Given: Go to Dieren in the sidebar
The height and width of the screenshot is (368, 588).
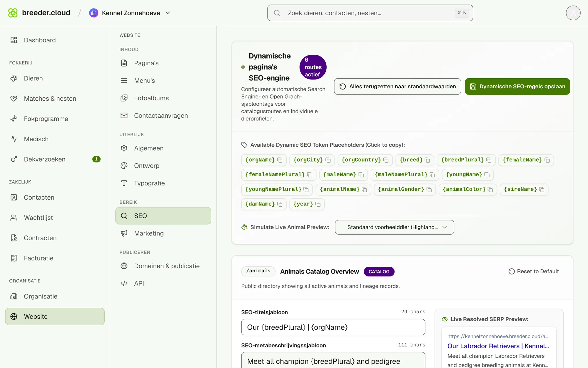Looking at the screenshot, I should tap(55, 78).
